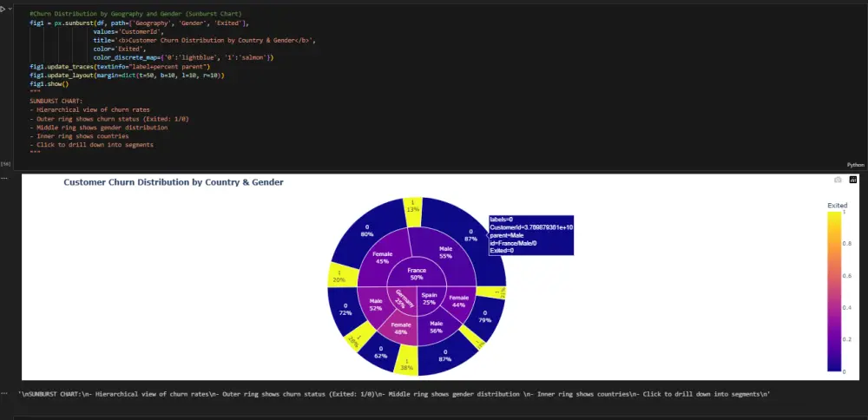
Task: Place cursor on fig1.show() line
Action: [x=49, y=83]
